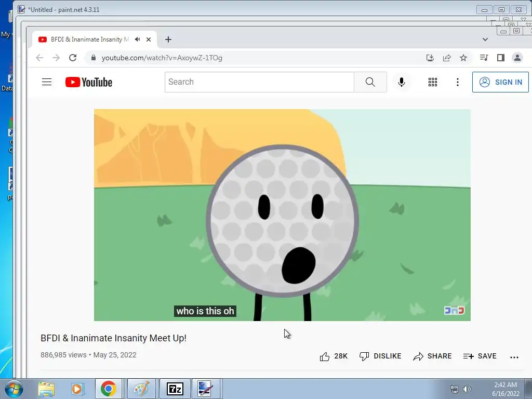Screen dimensions: 532x399
Task: Click the YouTube logo
Action: [x=88, y=82]
